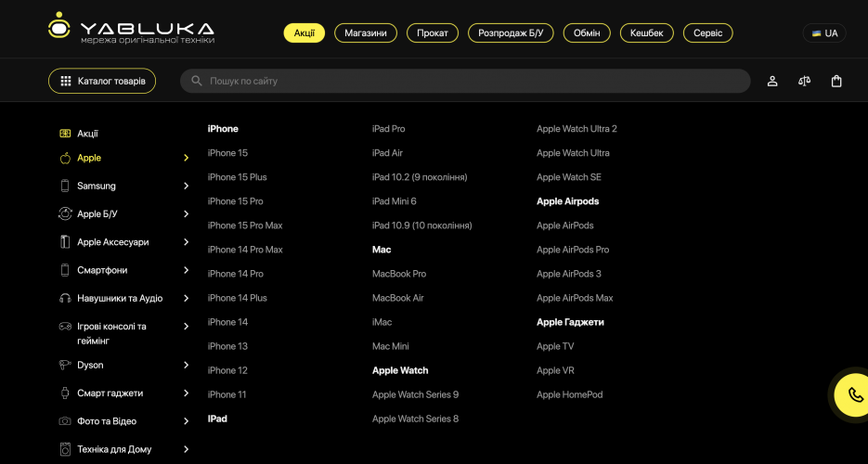The width and height of the screenshot is (868, 464).
Task: Click the Samsung phone category icon
Action: pos(65,186)
